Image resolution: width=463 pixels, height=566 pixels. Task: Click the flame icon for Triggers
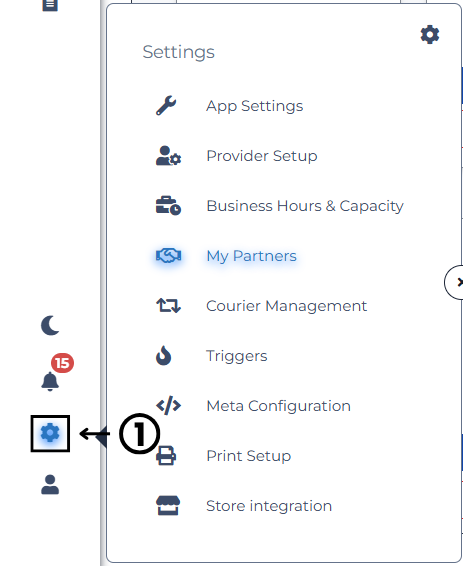163,356
